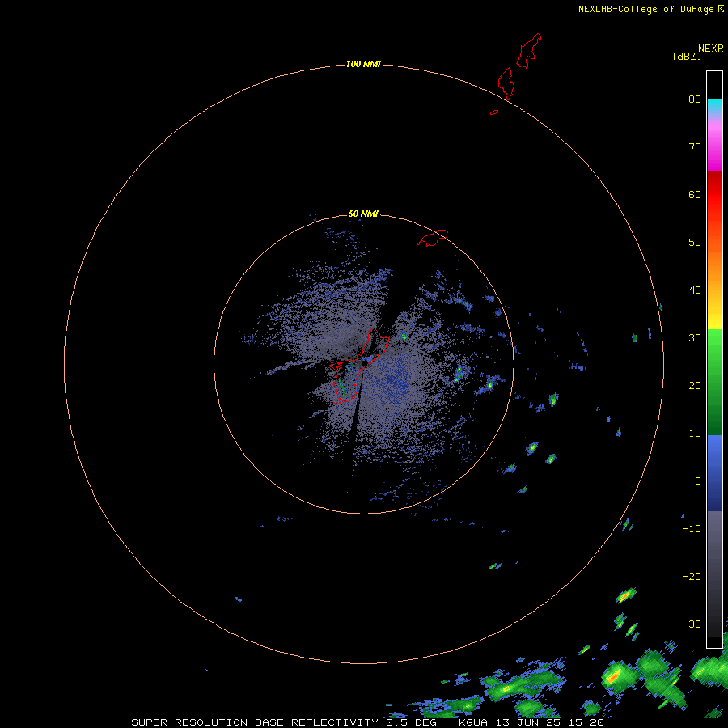
Task: Click the '80' value on the dBZ scale
Action: coord(695,99)
